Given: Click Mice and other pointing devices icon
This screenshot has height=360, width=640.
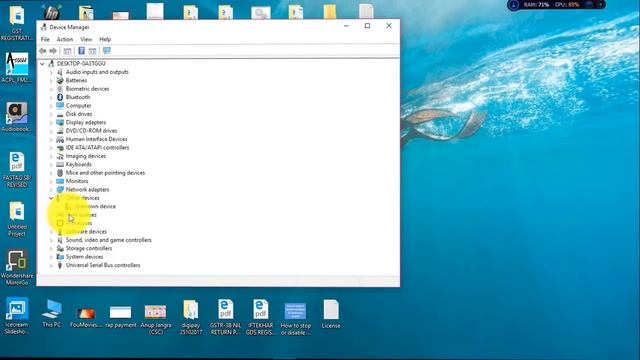Looking at the screenshot, I should point(60,173).
